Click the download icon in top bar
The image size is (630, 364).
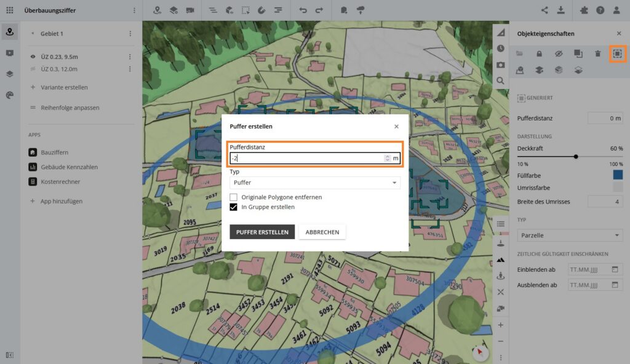[560, 10]
